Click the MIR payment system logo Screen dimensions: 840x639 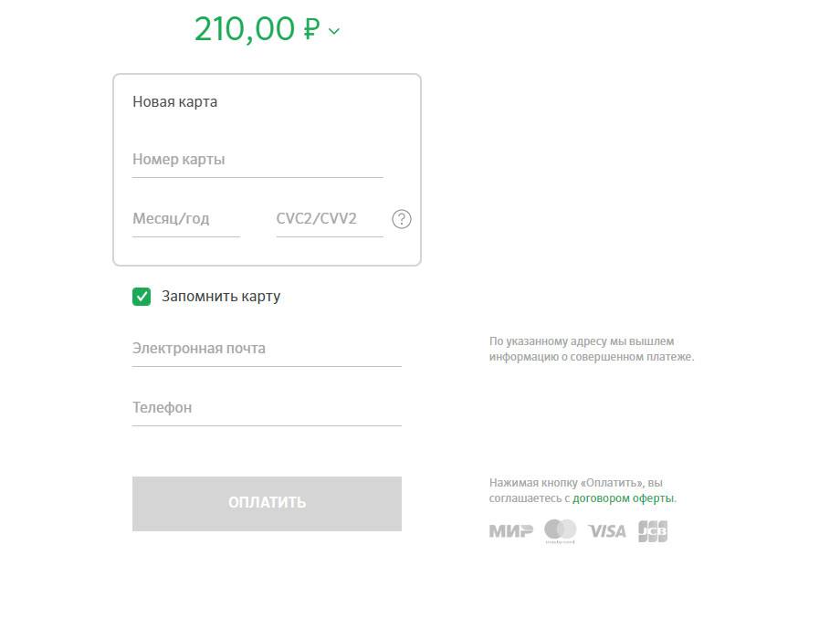[x=510, y=530]
